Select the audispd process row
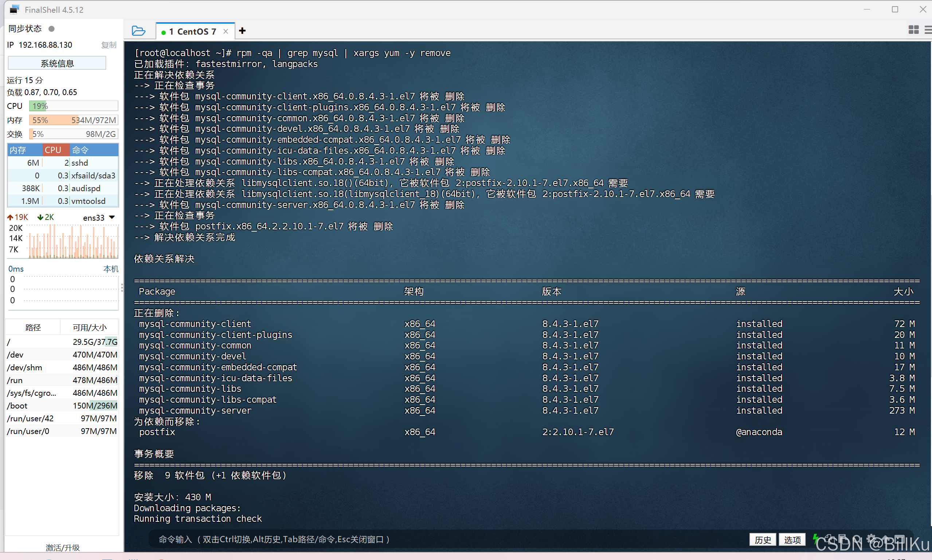932x560 pixels. tap(63, 188)
